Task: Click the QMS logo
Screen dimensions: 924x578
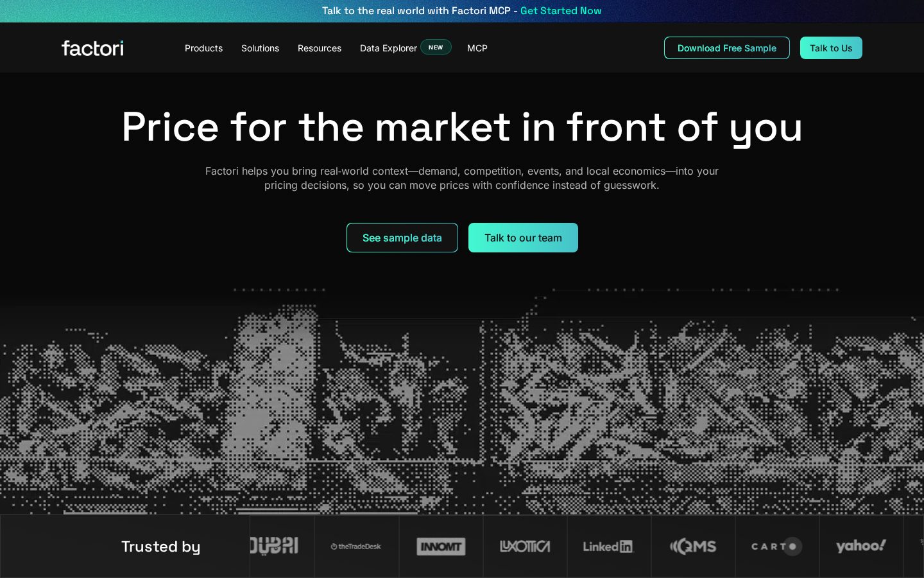Action: coord(693,547)
